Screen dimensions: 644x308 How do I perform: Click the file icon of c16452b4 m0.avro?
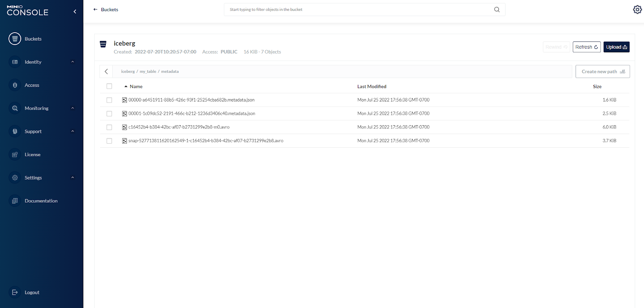point(124,127)
